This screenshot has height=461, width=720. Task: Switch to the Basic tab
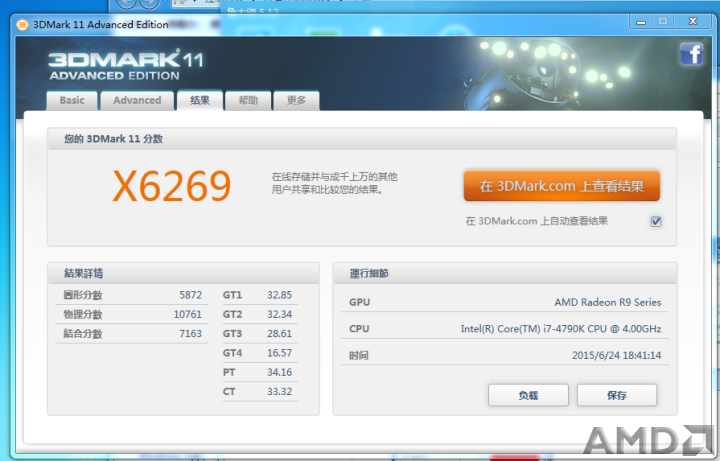pyautogui.click(x=72, y=101)
